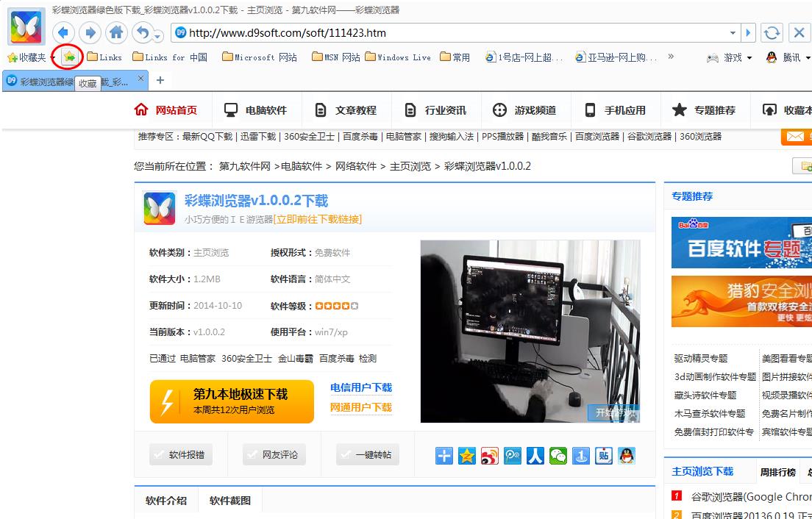Click the 最新QQ下载 recommended link

coord(207,137)
